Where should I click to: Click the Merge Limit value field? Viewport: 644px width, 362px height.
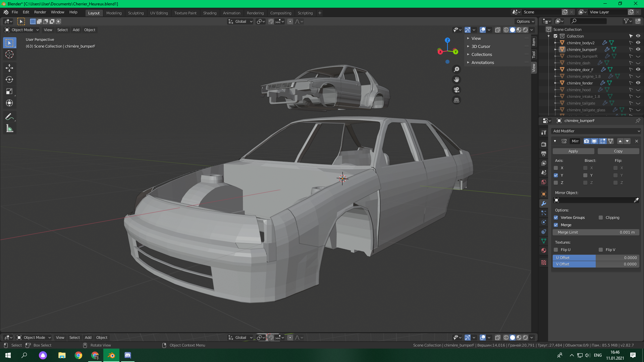tap(596, 232)
